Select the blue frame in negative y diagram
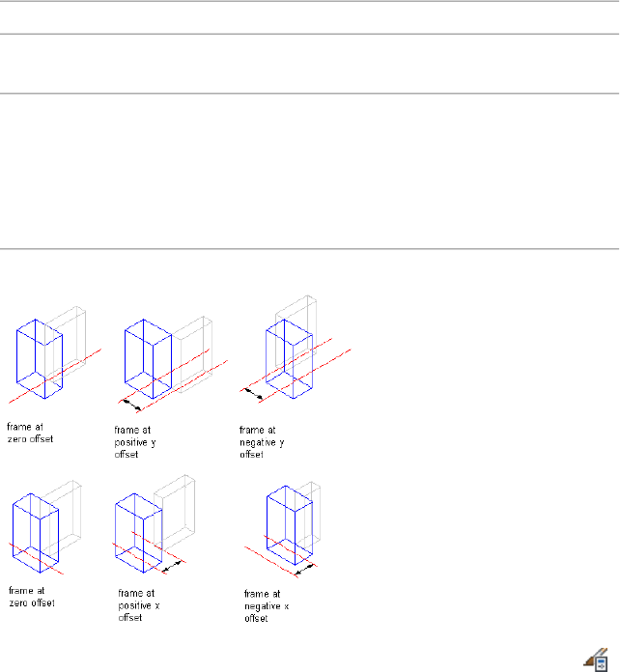Image resolution: width=620 pixels, height=672 pixels. [x=289, y=359]
